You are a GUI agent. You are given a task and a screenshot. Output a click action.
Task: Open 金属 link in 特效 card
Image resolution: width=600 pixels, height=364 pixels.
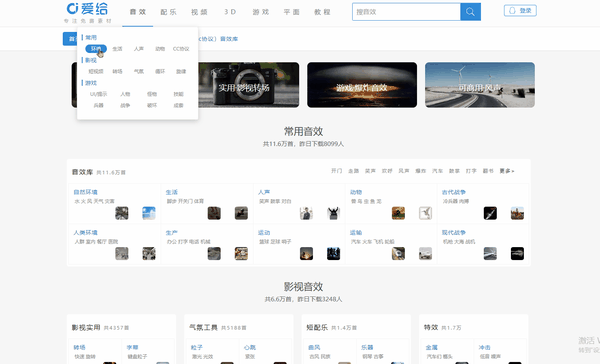pos(432,348)
